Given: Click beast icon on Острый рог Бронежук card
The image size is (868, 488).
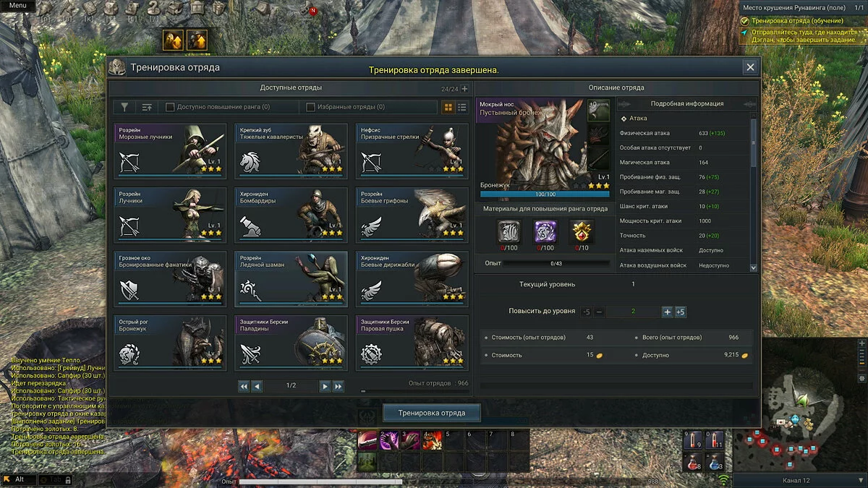Looking at the screenshot, I should (x=129, y=354).
